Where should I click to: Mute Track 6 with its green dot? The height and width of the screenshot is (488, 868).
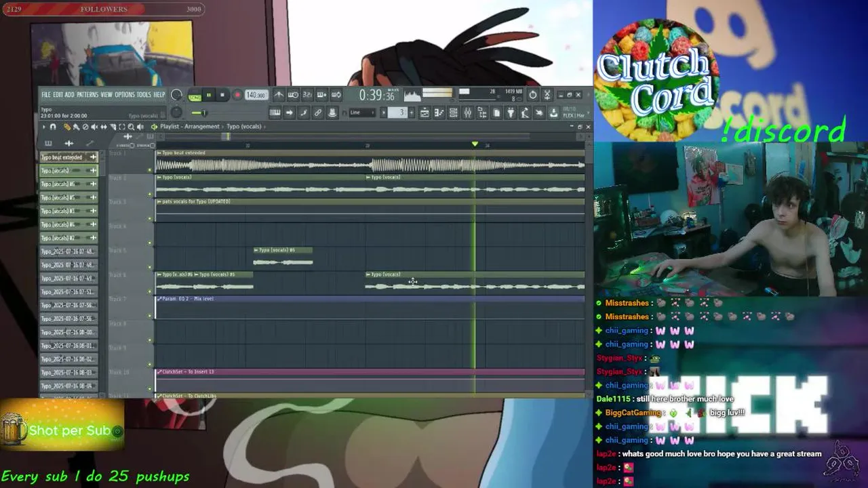tap(150, 291)
